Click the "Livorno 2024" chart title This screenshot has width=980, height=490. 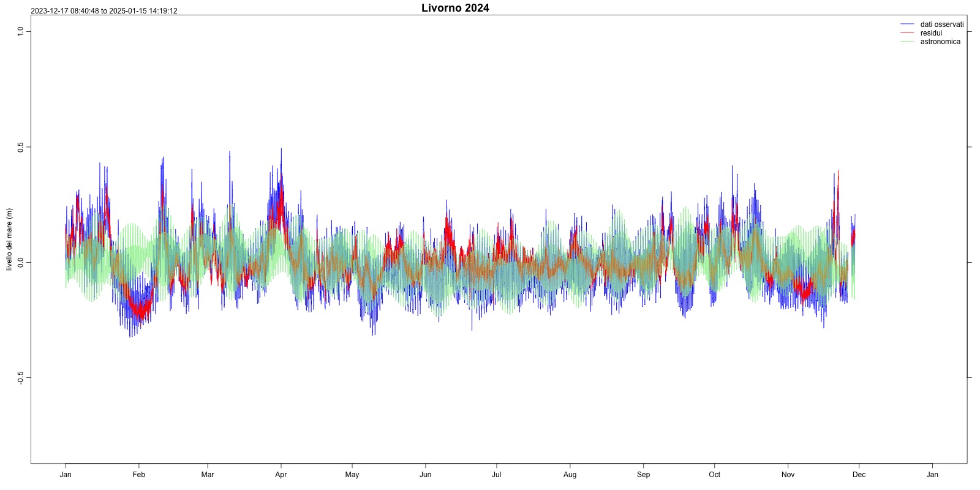(455, 8)
